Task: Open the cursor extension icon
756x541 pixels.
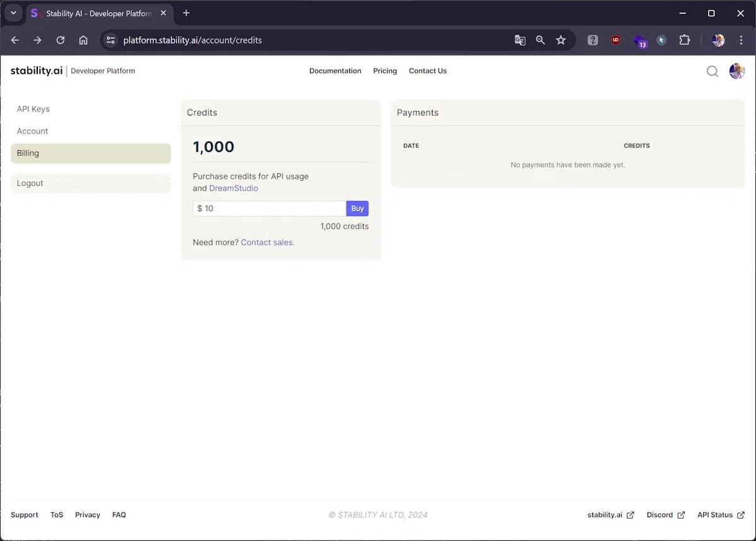Action: pos(661,40)
